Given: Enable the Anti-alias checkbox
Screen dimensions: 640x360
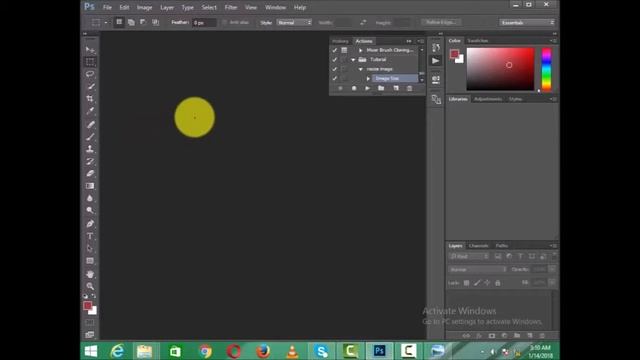Looking at the screenshot, I should 224,22.
